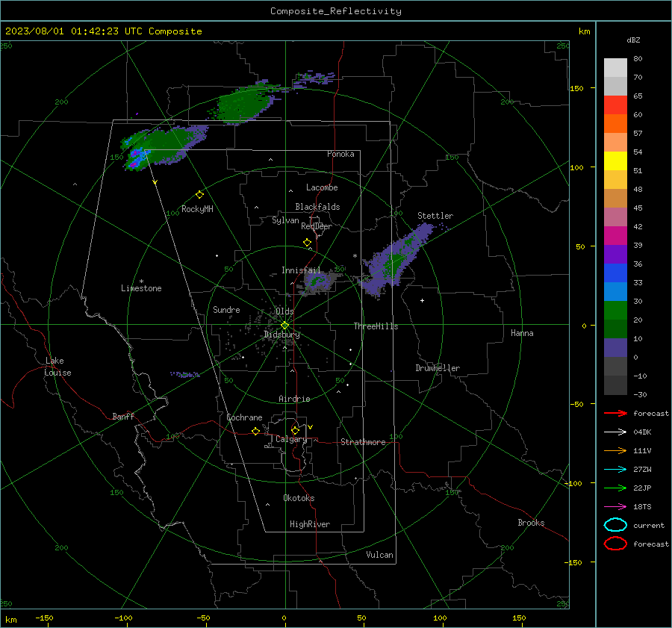
Task: Click the small echo just east of Innisfail
Action: point(318,282)
